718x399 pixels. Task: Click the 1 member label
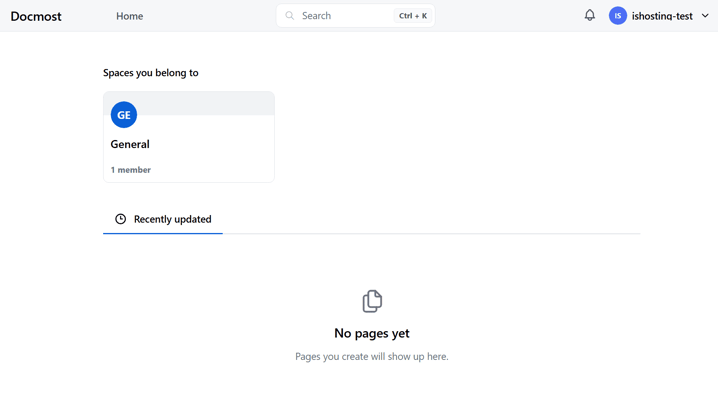(131, 169)
